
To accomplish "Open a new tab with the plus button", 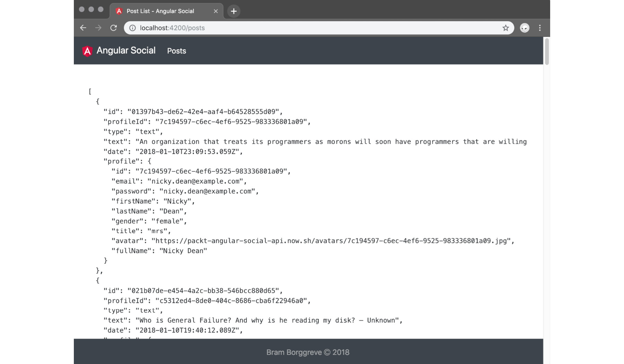I will (x=234, y=11).
